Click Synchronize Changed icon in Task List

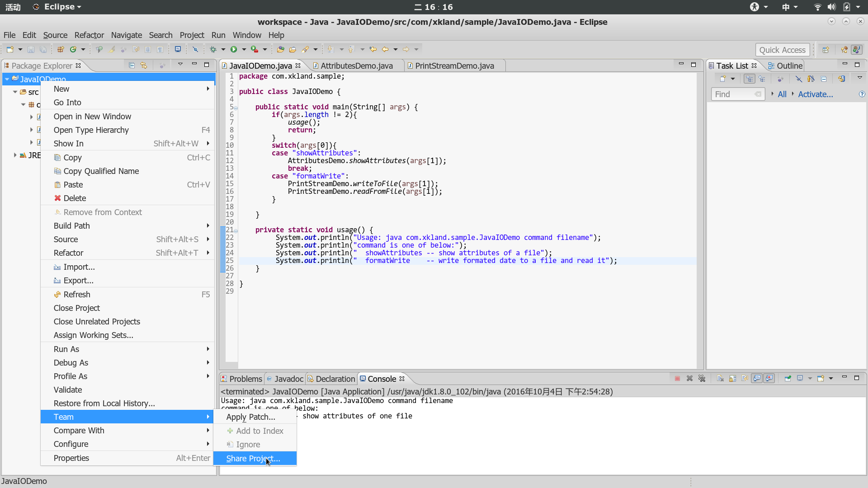[x=841, y=79]
